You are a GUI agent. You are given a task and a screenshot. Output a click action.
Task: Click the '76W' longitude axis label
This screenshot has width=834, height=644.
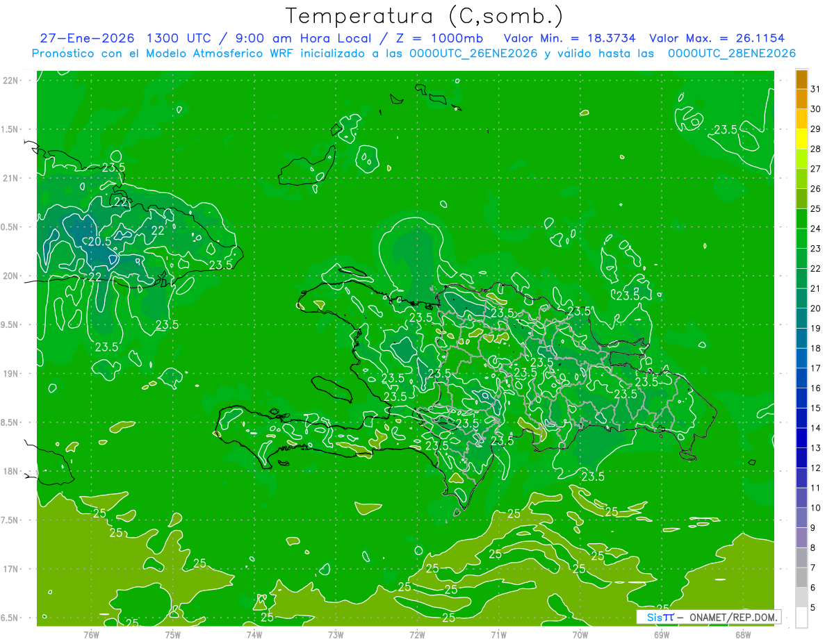(x=91, y=634)
